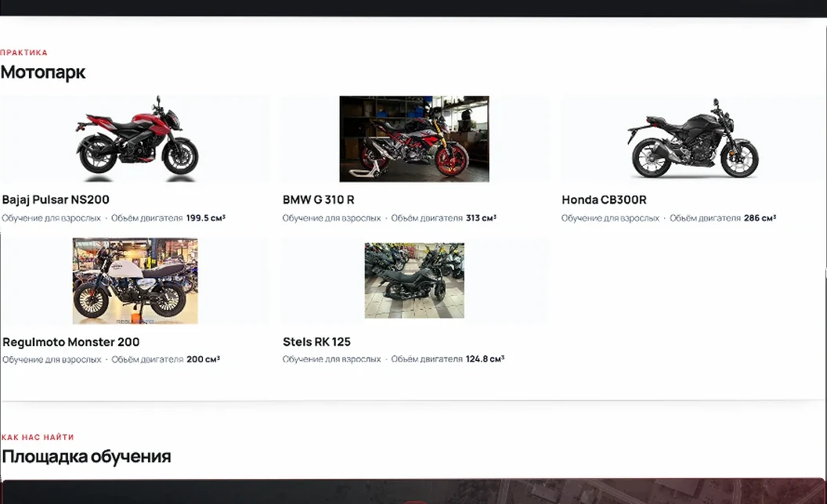Click the '199.5 см³' engine volume value
This screenshot has height=504, width=827.
click(206, 218)
